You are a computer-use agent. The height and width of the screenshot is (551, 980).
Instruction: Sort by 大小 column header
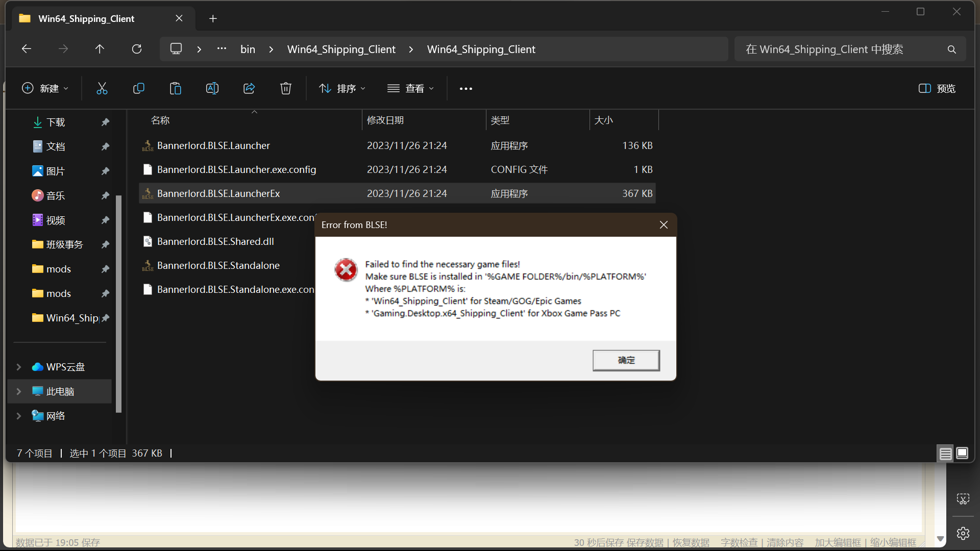click(624, 120)
